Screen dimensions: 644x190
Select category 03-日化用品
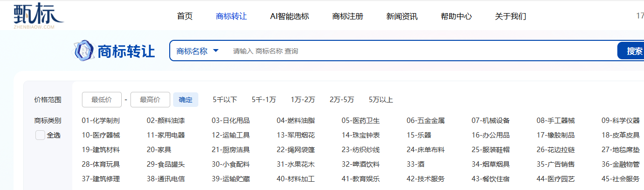pos(231,121)
